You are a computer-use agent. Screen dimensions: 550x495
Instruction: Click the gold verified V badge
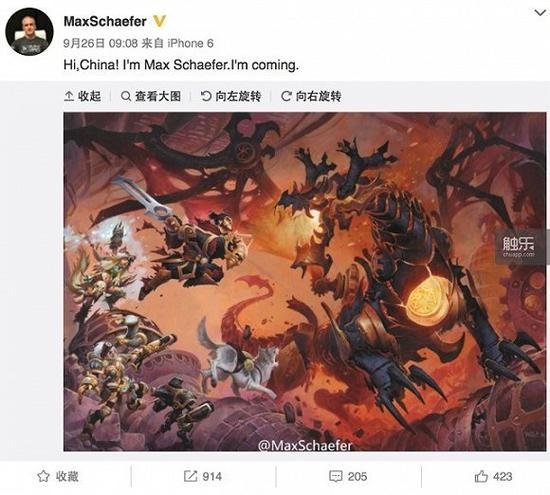click(x=159, y=21)
